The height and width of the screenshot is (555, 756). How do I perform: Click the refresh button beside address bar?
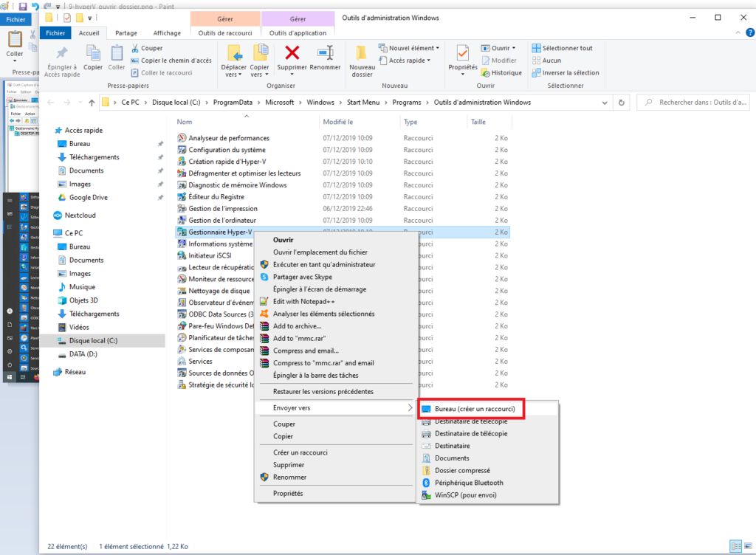(622, 103)
